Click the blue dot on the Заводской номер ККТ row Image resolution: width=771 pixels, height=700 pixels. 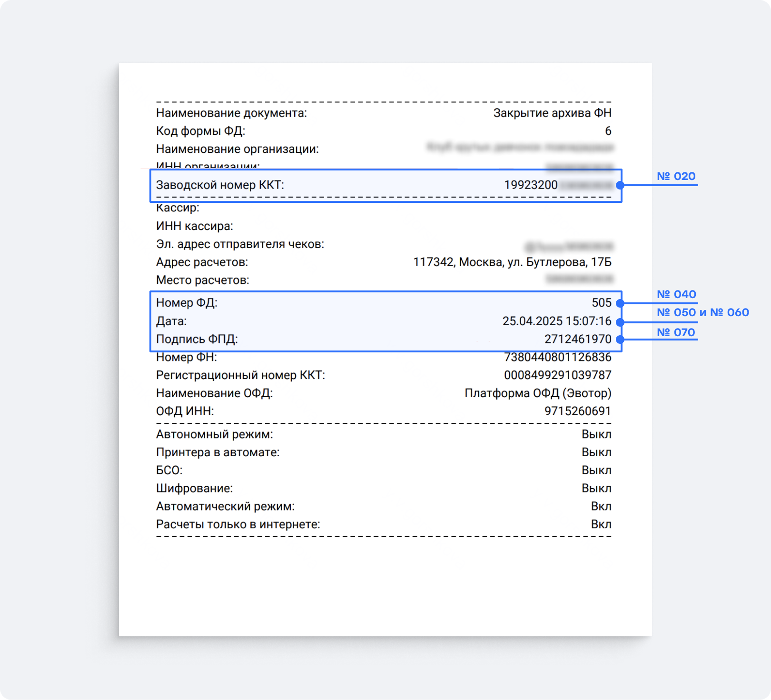620,185
